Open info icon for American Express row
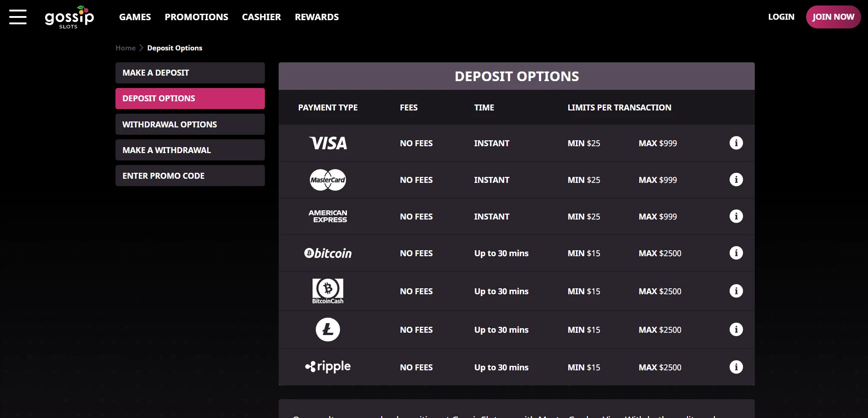This screenshot has height=418, width=868. click(736, 216)
